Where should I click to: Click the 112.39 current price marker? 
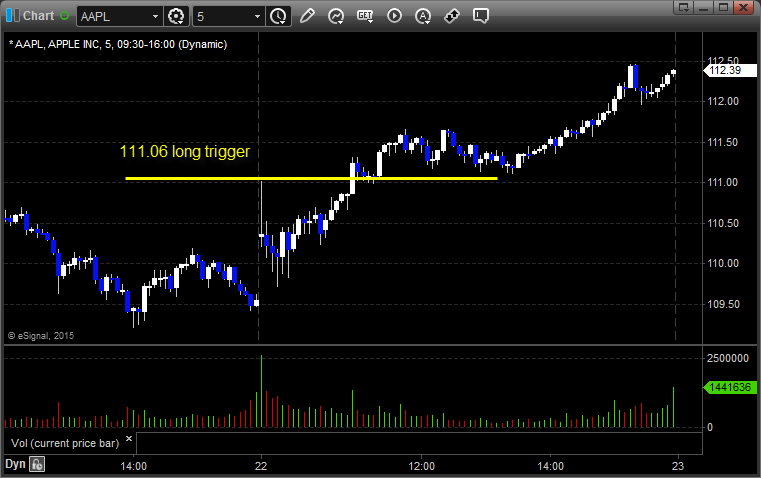coord(729,70)
